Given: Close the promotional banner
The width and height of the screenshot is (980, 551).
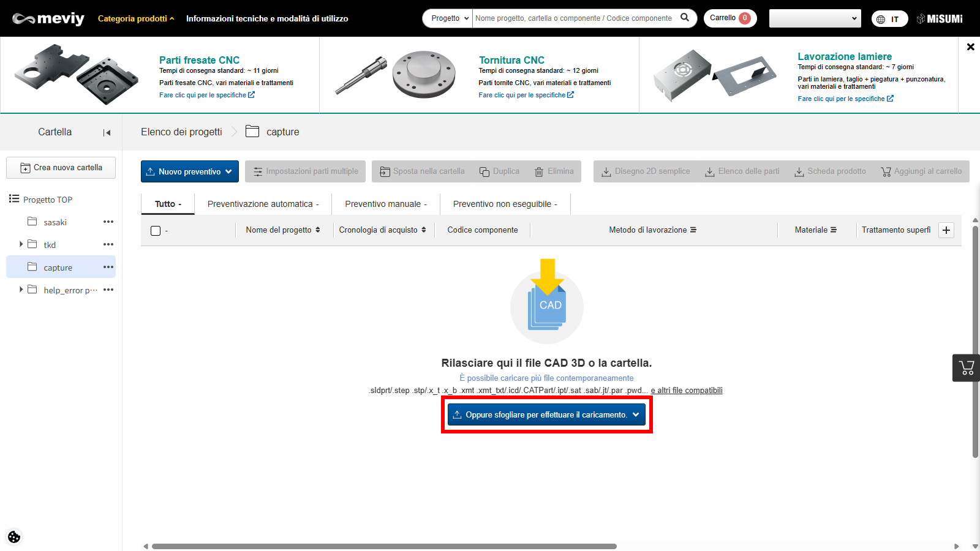Looking at the screenshot, I should tap(970, 47).
